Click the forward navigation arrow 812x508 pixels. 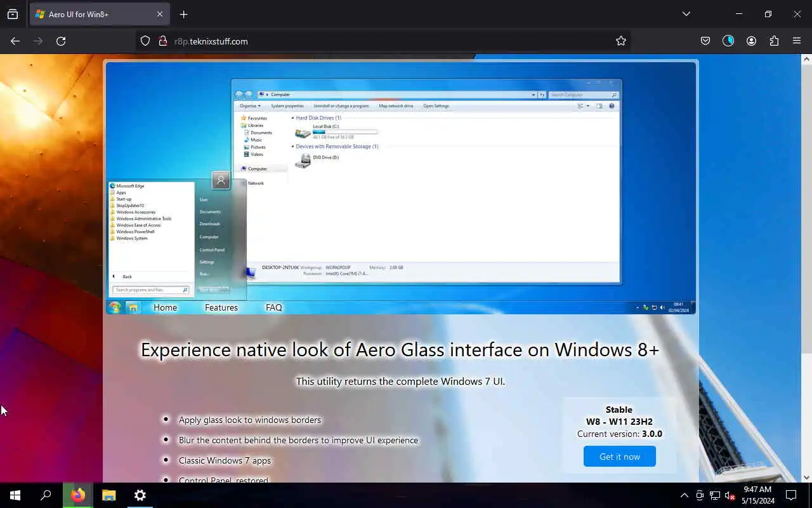click(38, 41)
